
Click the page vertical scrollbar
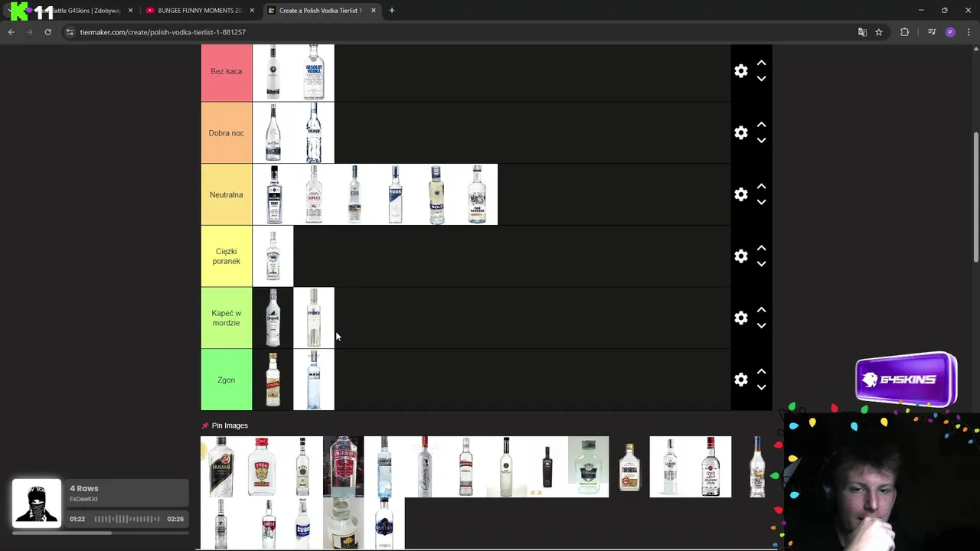[975, 197]
